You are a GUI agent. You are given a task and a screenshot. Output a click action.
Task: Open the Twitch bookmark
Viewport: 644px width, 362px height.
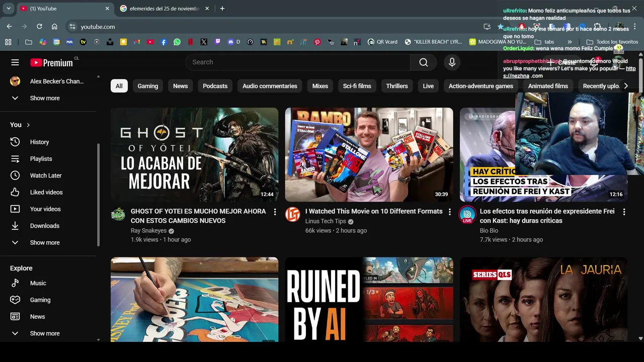coord(217,42)
